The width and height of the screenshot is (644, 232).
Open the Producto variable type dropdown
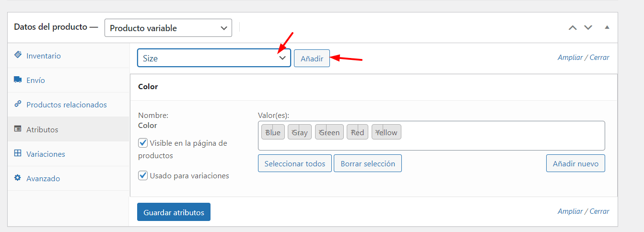168,28
